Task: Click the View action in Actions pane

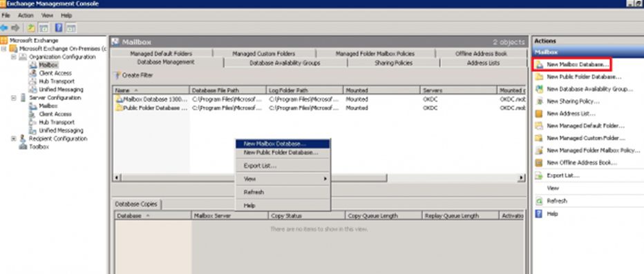Action: 553,188
